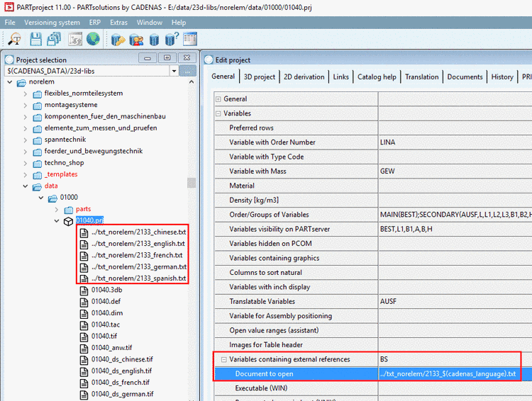Image resolution: width=532 pixels, height=401 pixels.
Task: Switch to the Links tab
Action: click(x=340, y=77)
